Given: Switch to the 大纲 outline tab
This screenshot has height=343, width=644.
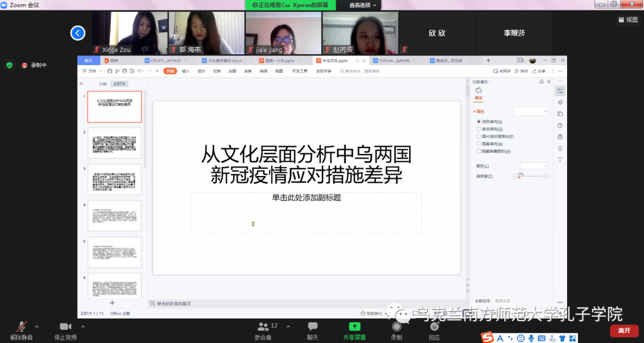Looking at the screenshot, I should click(103, 84).
